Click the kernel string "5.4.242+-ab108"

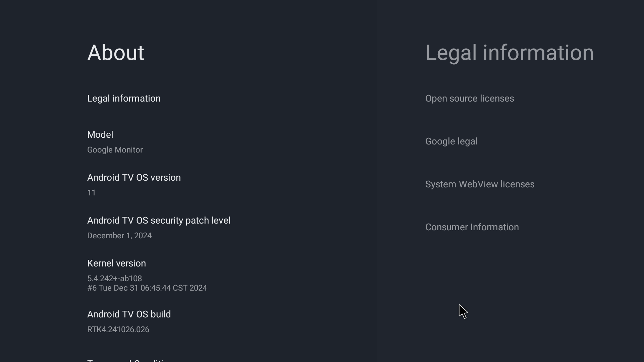point(114,279)
